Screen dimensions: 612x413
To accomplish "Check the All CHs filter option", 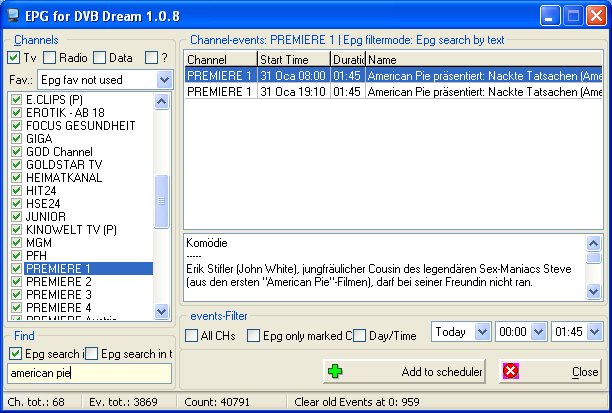I will (x=192, y=335).
